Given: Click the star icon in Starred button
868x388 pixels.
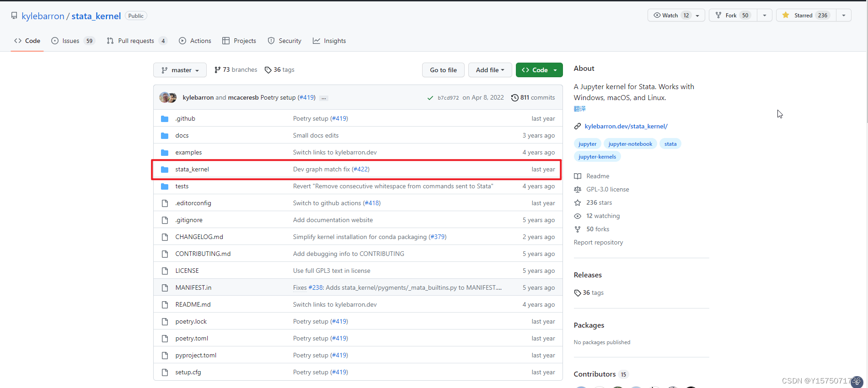Looking at the screenshot, I should coord(786,15).
